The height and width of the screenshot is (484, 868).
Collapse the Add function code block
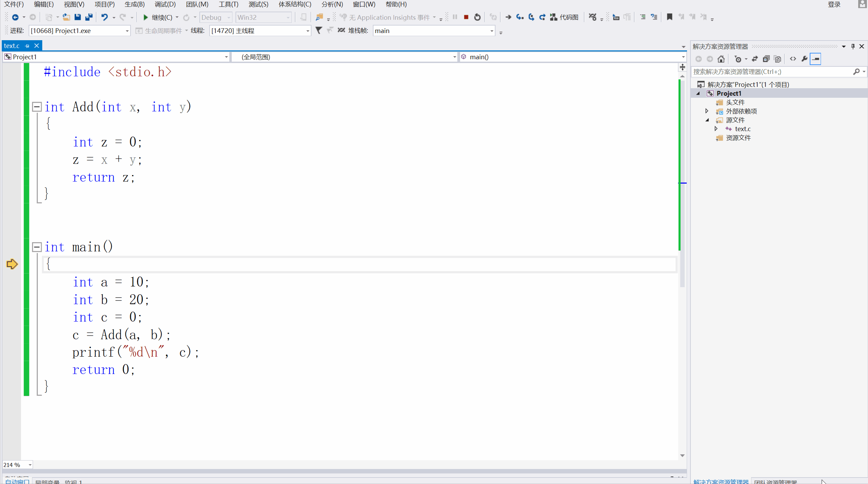pos(37,107)
